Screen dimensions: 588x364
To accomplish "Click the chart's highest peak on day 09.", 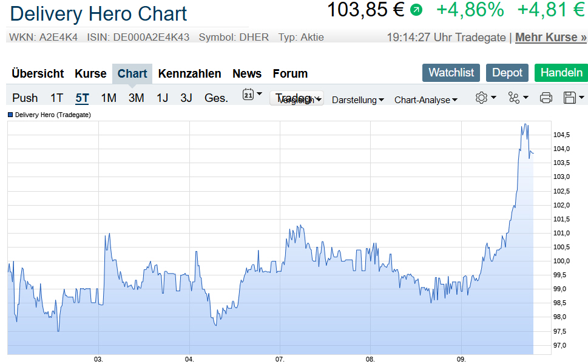I will [525, 124].
